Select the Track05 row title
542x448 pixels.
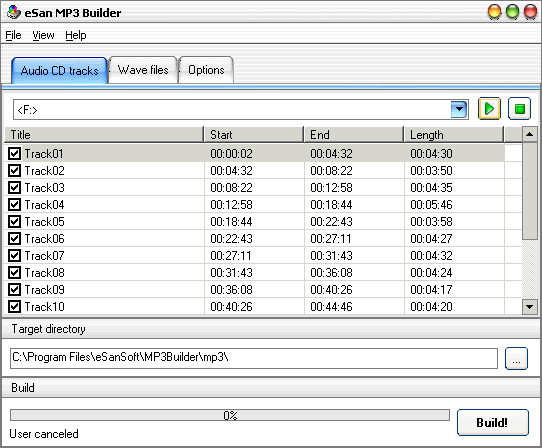pyautogui.click(x=44, y=222)
